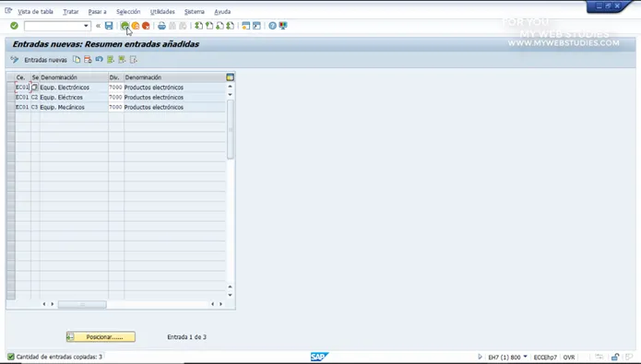
Task: Click the Copy as icon beside Entradas nuevas
Action: (x=77, y=60)
